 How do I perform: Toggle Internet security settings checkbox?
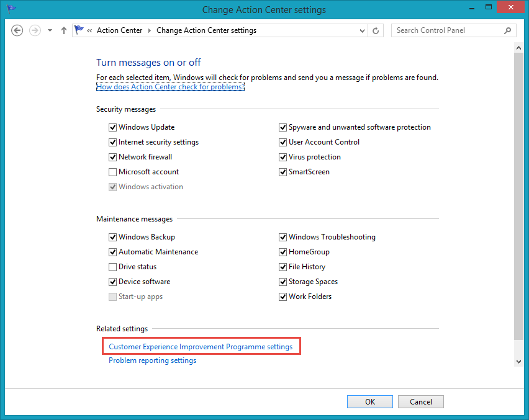112,142
